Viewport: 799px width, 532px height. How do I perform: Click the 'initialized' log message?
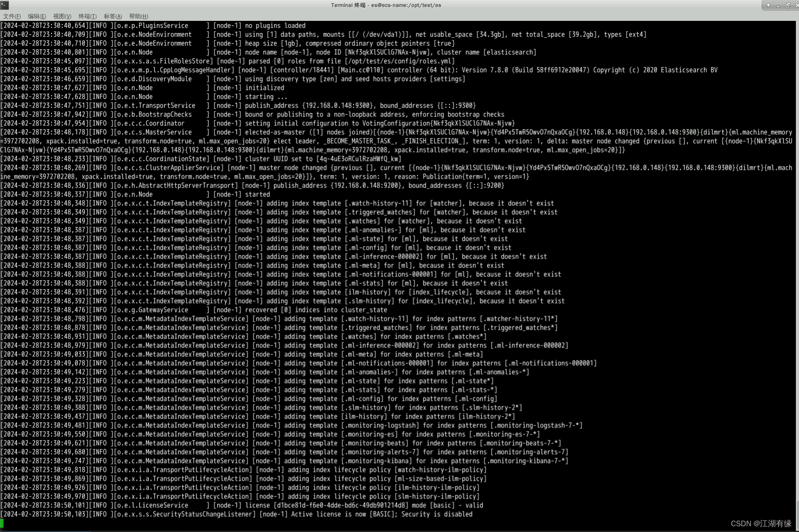264,88
